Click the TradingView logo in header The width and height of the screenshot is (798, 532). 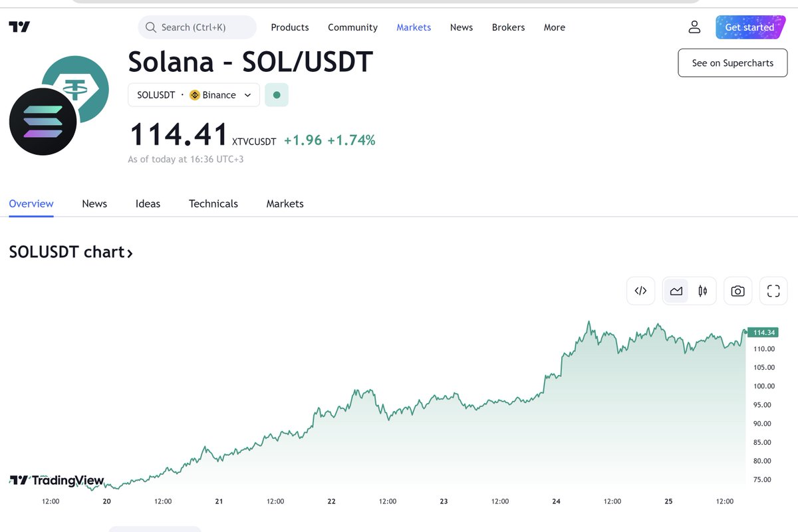click(x=19, y=27)
